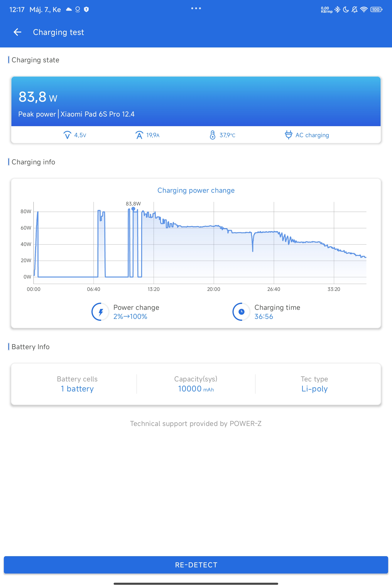Select the 83,8W peak marker on chart

133,209
